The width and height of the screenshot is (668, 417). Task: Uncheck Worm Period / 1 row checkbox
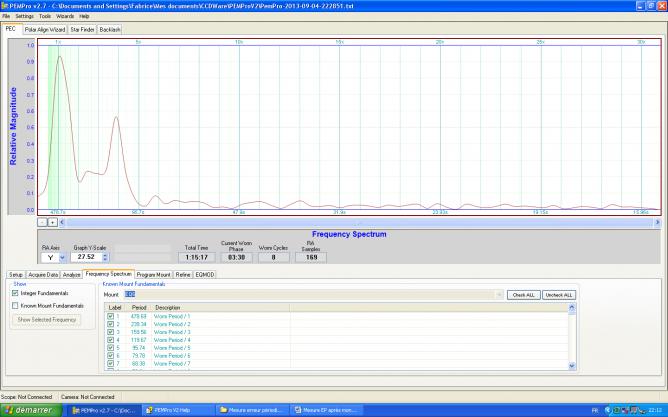[110, 316]
